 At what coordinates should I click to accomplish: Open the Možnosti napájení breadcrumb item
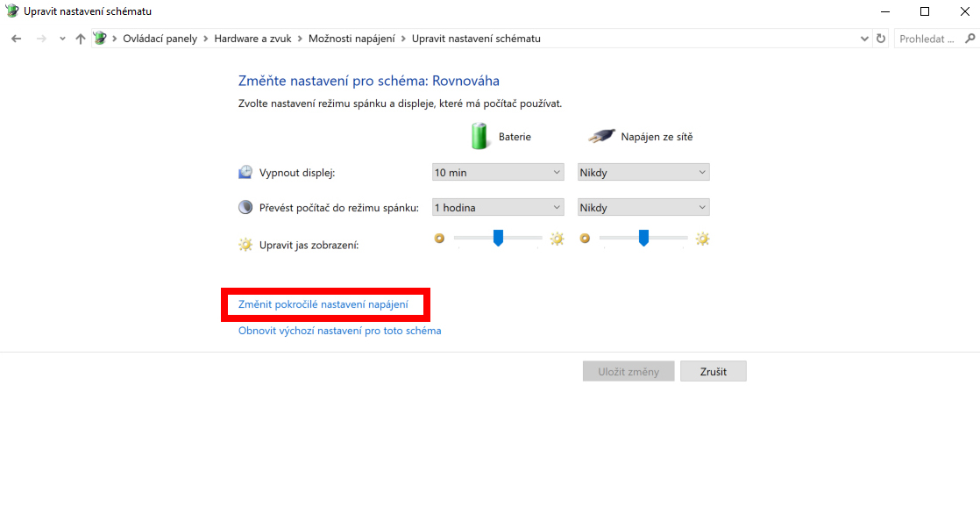(x=349, y=38)
